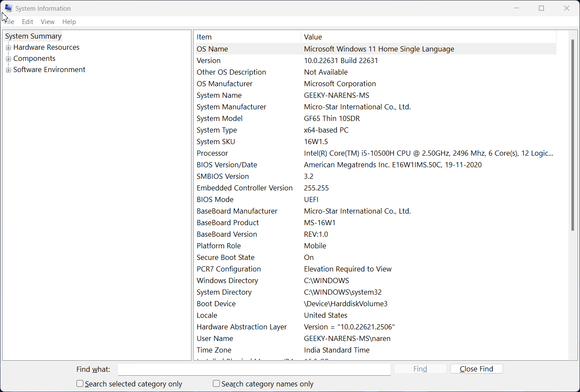Select the System Directory row
The image size is (580, 392).
coord(376,292)
